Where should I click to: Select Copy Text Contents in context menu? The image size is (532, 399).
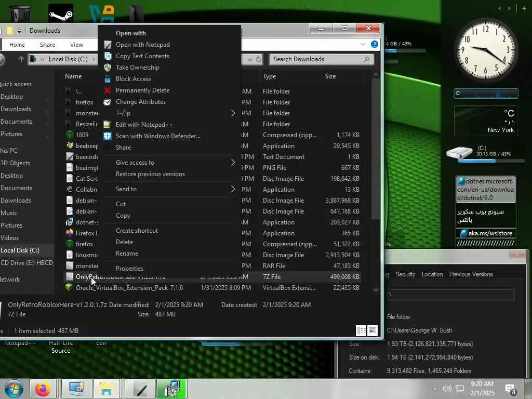[142, 56]
